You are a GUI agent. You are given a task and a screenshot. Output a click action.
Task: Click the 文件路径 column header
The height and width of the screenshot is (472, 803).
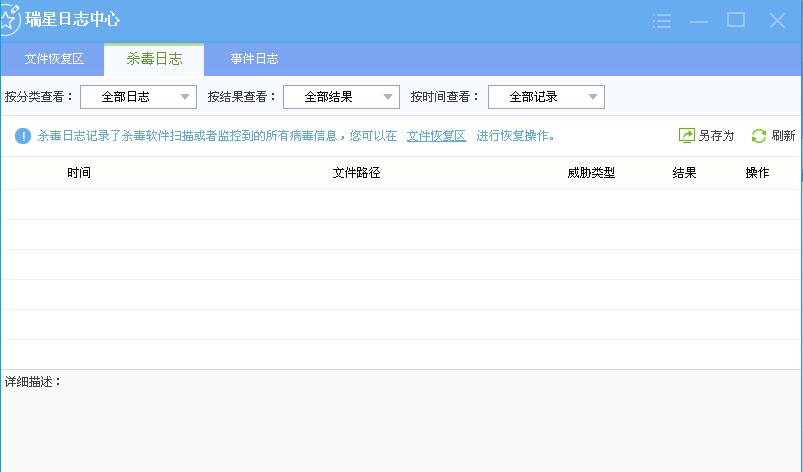point(356,173)
